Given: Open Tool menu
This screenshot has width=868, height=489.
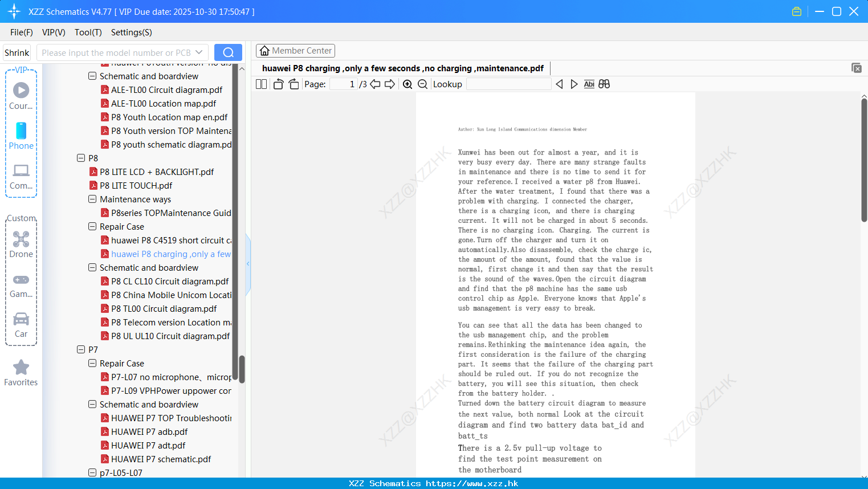Looking at the screenshot, I should pyautogui.click(x=88, y=32).
